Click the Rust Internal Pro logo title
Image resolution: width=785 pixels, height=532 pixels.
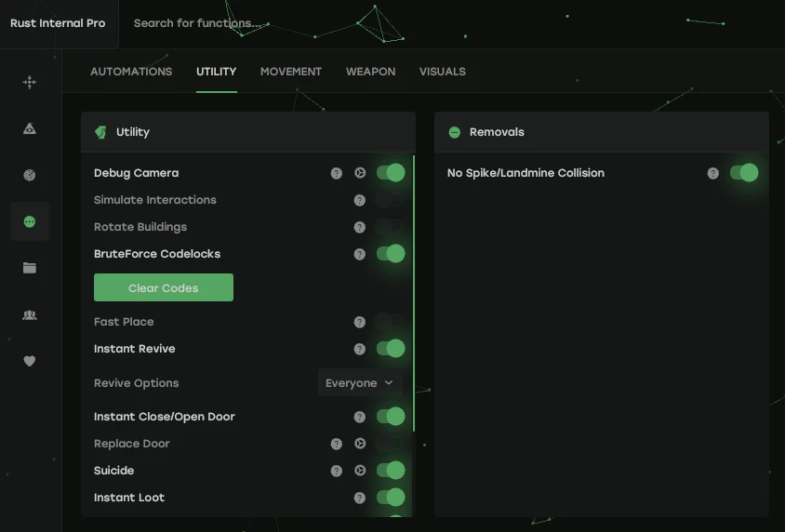58,23
